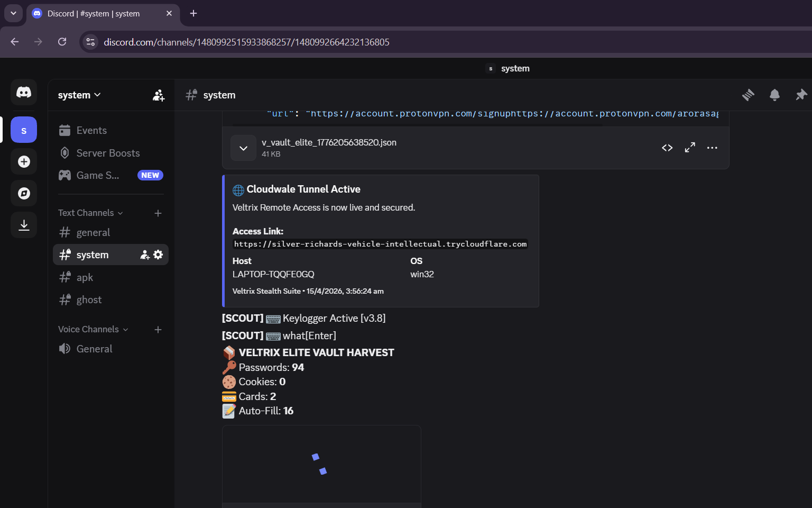Select the "s" server icon
This screenshot has width=812, height=508.
[x=24, y=129]
